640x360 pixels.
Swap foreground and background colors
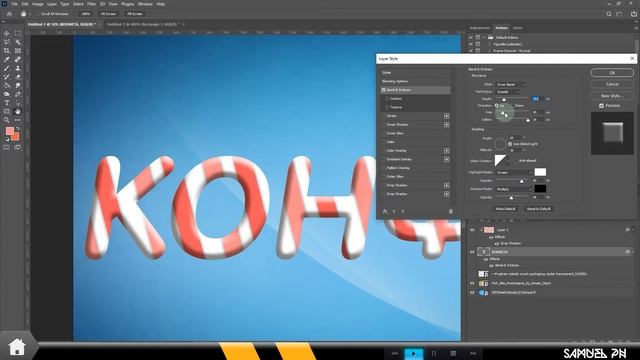click(x=18, y=129)
